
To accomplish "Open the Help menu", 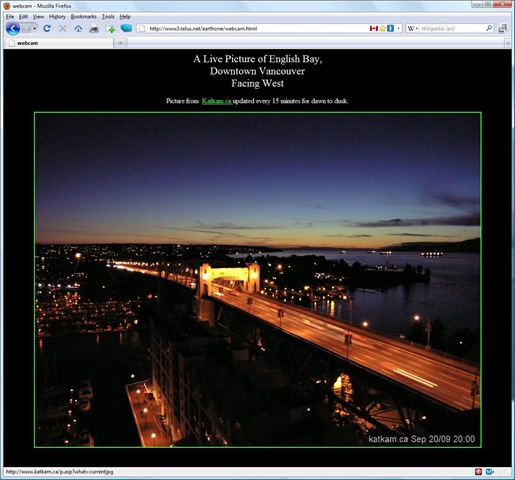I will pos(125,17).
